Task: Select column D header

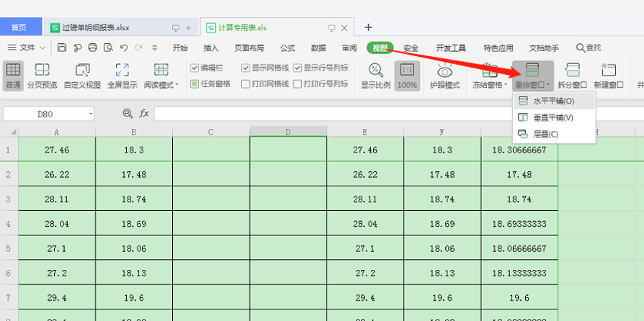Action: click(x=288, y=132)
